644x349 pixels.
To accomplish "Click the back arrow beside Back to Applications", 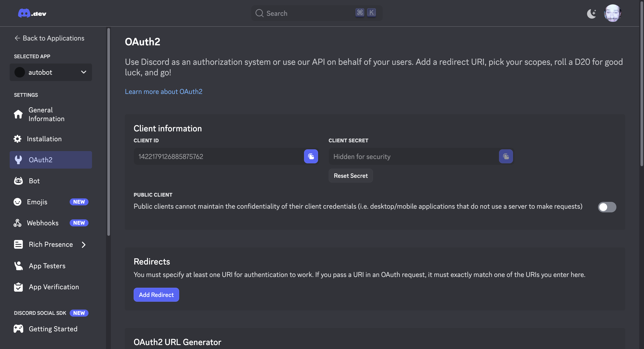I will click(17, 38).
